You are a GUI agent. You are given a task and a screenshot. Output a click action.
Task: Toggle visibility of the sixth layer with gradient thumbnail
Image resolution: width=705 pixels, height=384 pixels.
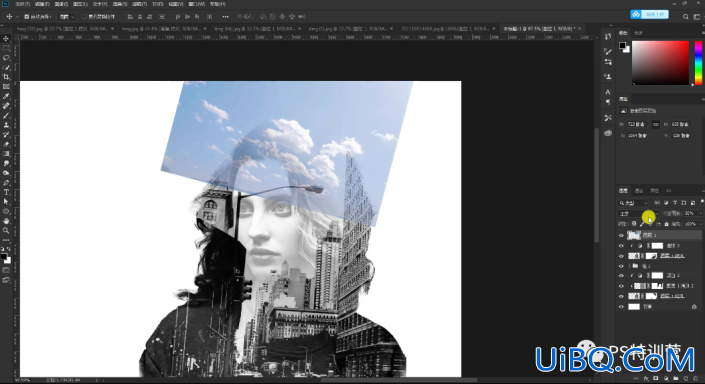(x=621, y=286)
